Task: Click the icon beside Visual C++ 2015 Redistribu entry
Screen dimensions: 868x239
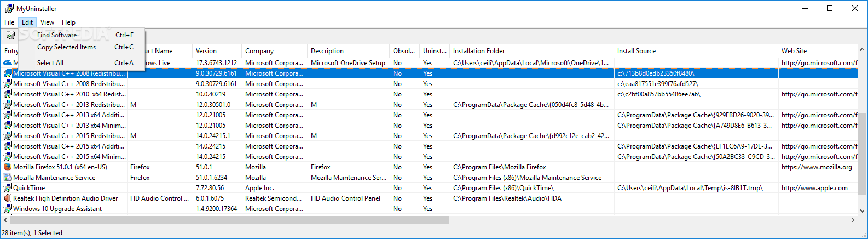Action: [8, 136]
